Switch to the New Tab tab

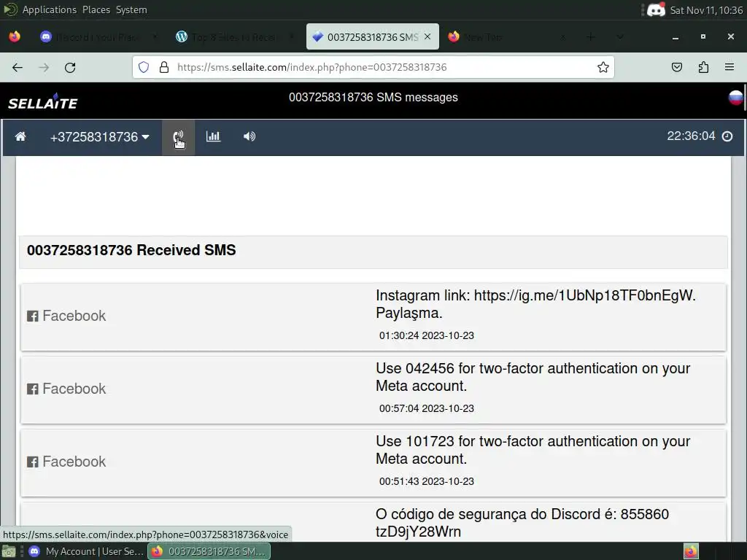point(507,36)
